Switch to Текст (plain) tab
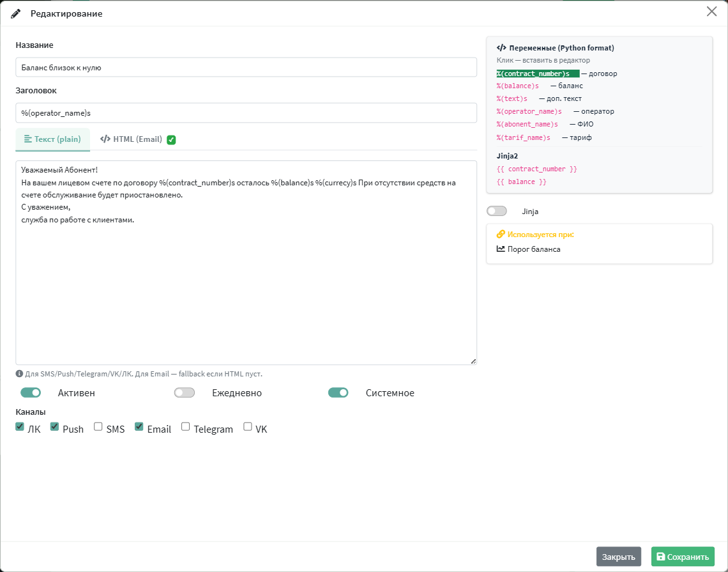 point(52,139)
